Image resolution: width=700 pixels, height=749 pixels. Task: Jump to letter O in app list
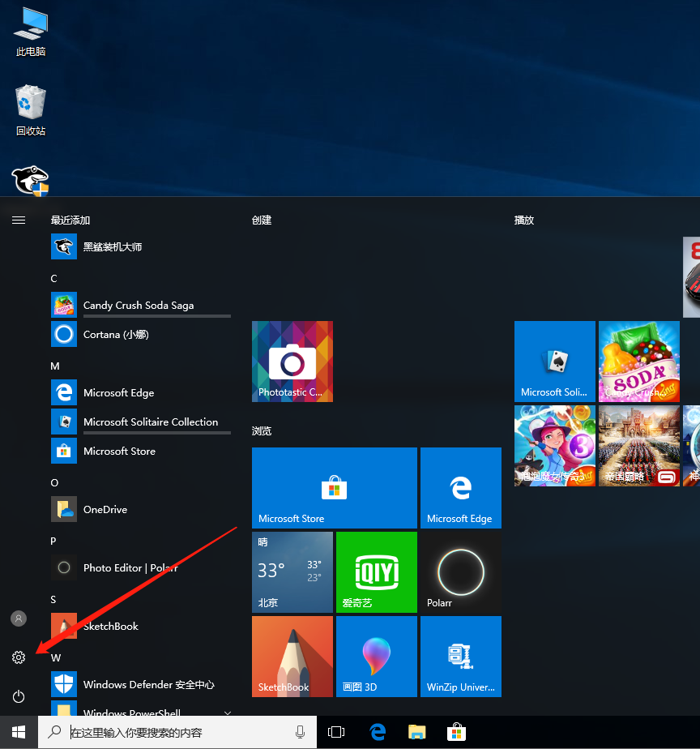(54, 482)
